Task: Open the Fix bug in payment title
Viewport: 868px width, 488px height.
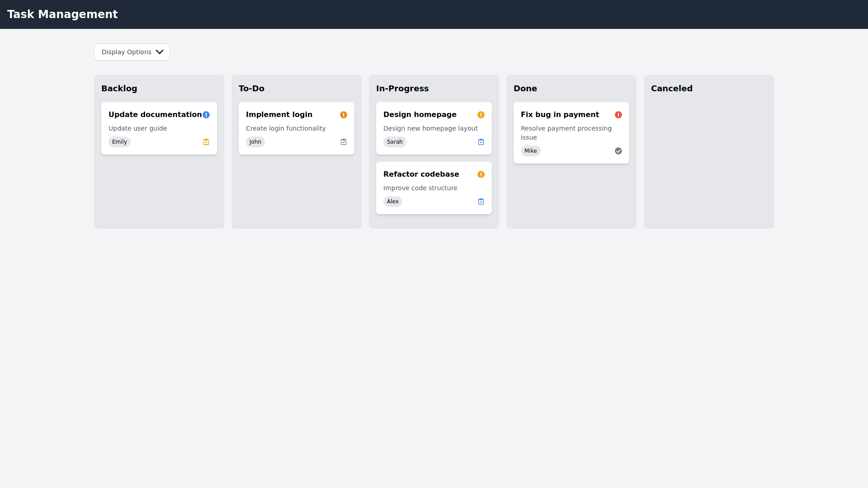Action: click(560, 115)
